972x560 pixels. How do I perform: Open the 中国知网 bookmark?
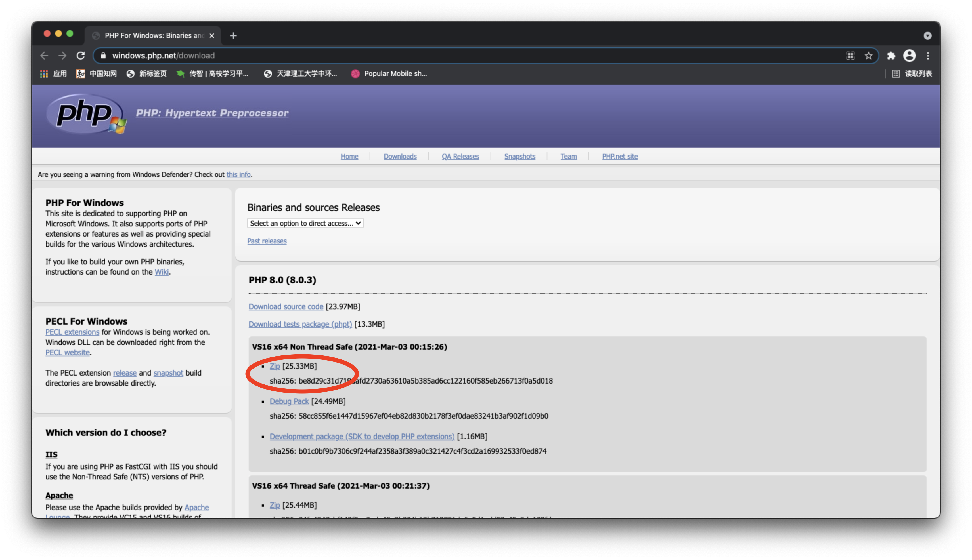pos(97,73)
